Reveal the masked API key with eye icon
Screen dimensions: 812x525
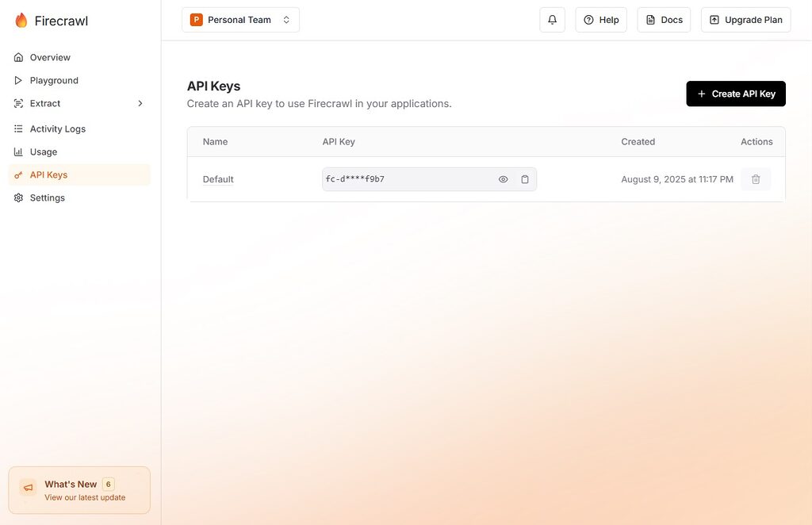click(503, 179)
